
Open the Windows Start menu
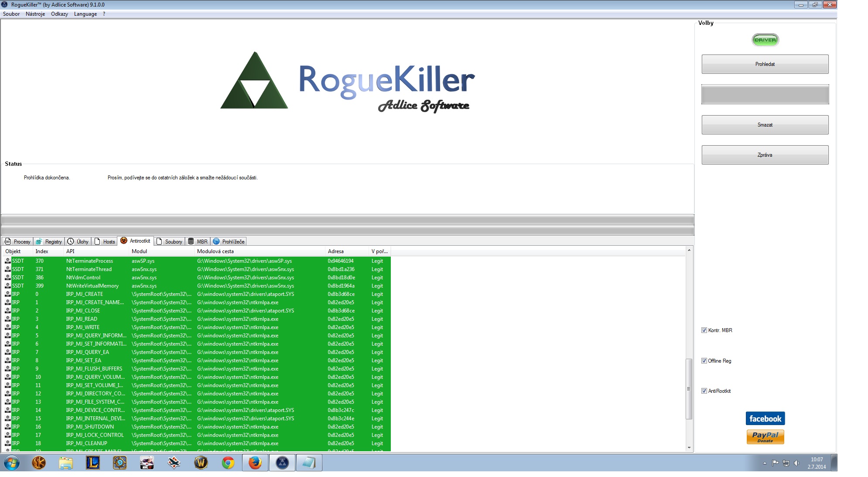point(12,463)
